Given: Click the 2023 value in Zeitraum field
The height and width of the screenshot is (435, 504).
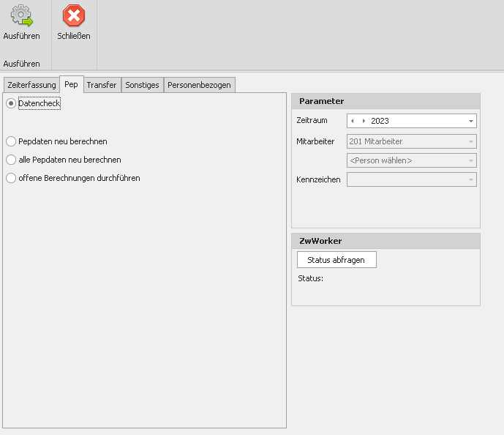Looking at the screenshot, I should pyautogui.click(x=380, y=121).
